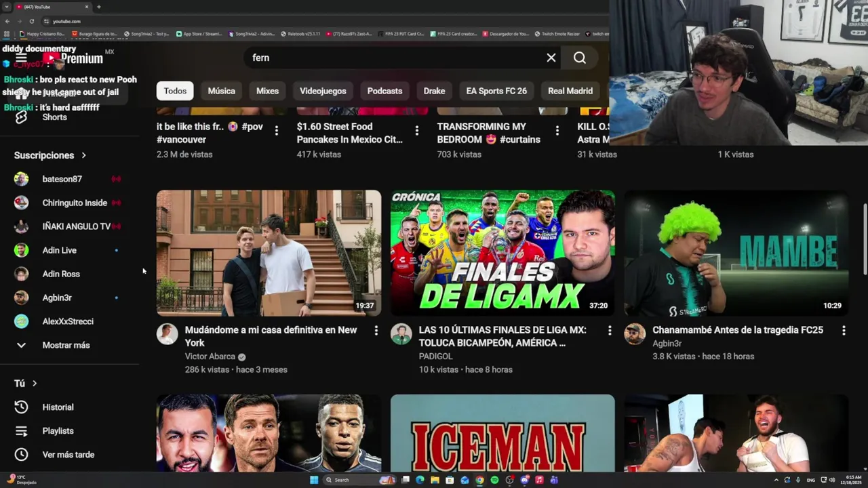This screenshot has height=488, width=868.
Task: Open three-dot menu for TRANSFORMING MY BEDROOM short
Action: click(557, 131)
